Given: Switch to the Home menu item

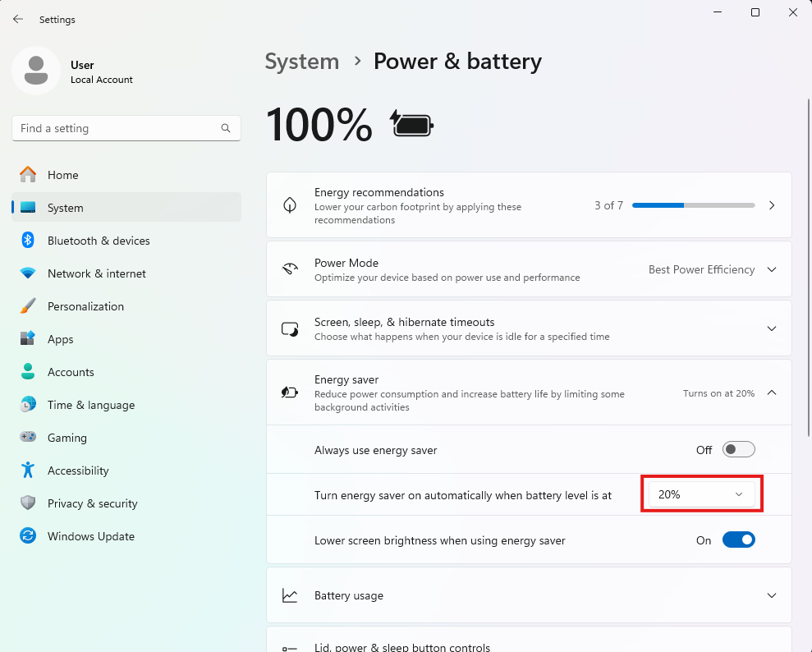Looking at the screenshot, I should coord(64,175).
